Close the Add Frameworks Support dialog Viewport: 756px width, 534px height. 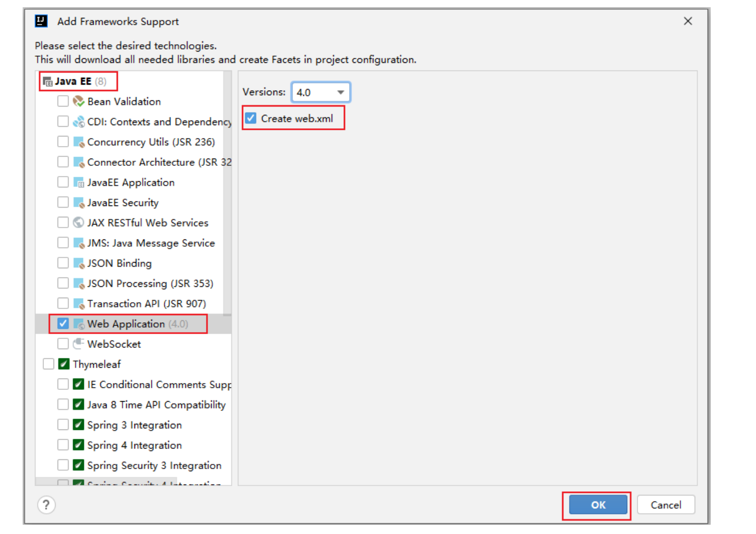click(x=688, y=21)
